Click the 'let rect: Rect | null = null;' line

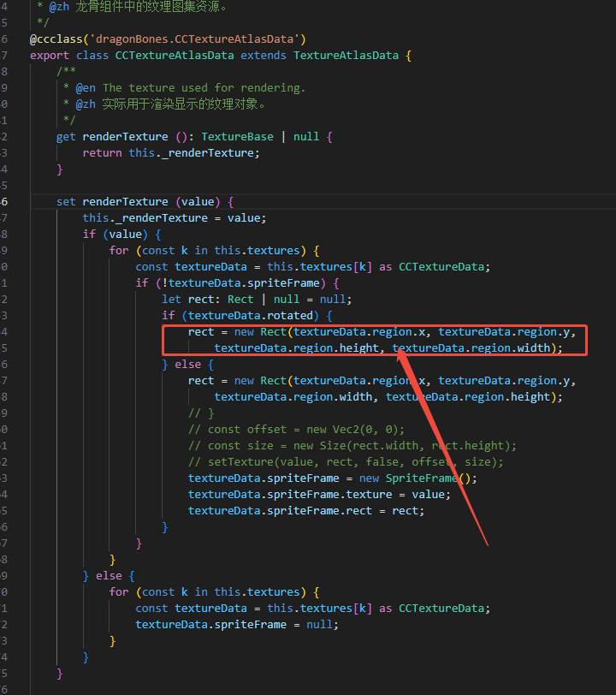[x=257, y=300]
